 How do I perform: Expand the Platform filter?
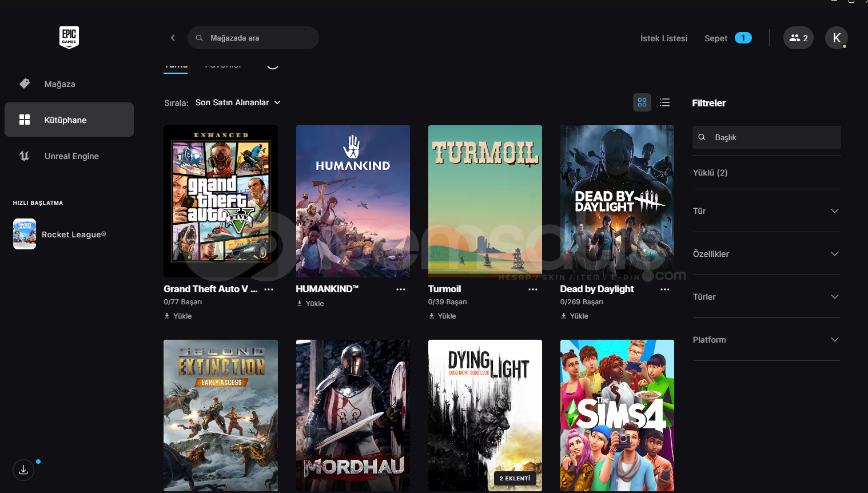(766, 340)
